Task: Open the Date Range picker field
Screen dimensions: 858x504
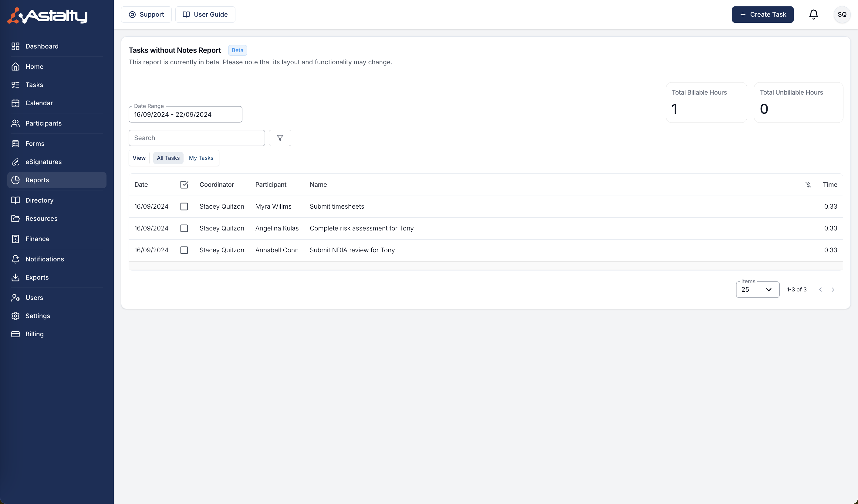Action: tap(185, 114)
